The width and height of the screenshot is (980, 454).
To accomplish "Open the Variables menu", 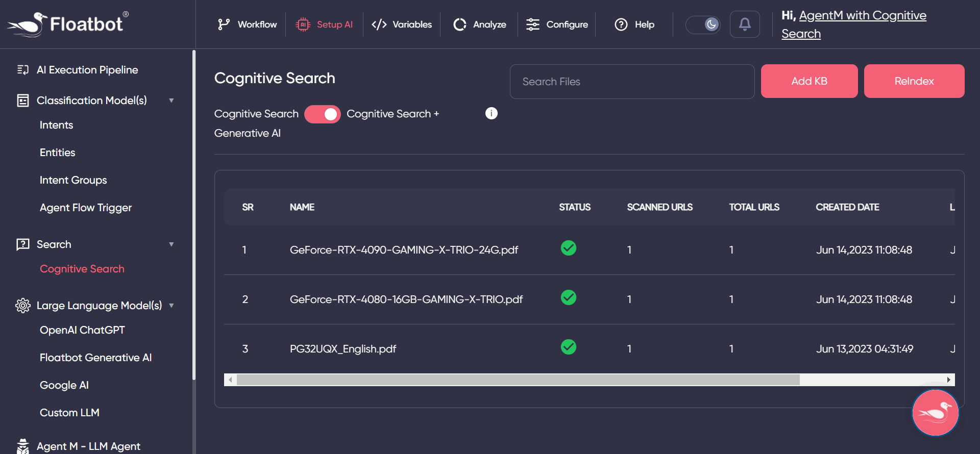I will point(402,24).
